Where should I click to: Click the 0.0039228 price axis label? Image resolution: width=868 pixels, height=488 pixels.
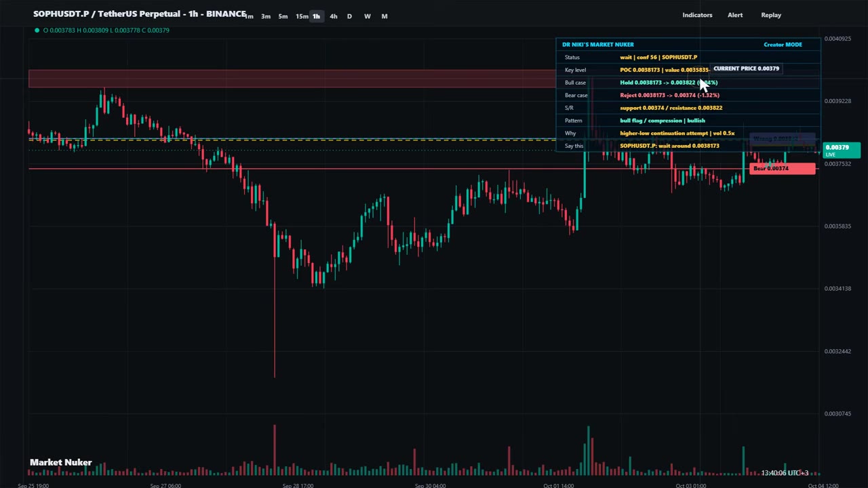[x=837, y=101]
